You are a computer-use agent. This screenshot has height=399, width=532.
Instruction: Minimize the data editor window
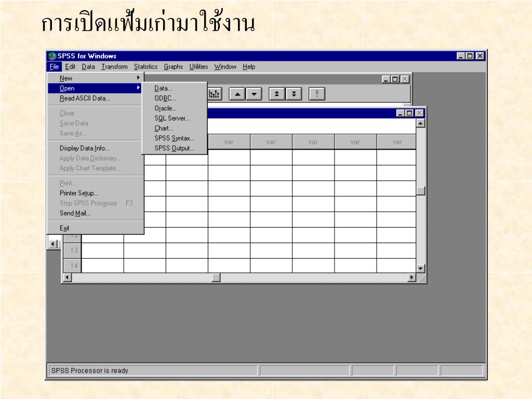tap(401, 113)
